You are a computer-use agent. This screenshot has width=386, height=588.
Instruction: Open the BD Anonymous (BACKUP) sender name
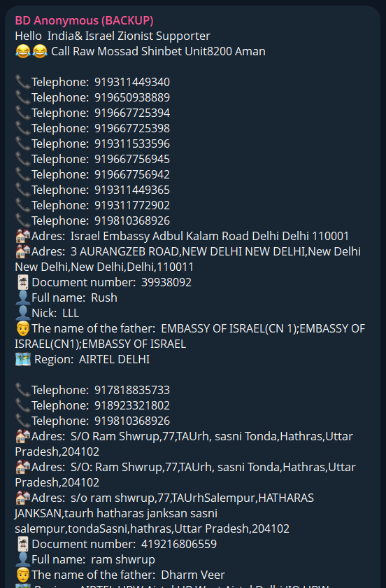[x=84, y=20]
